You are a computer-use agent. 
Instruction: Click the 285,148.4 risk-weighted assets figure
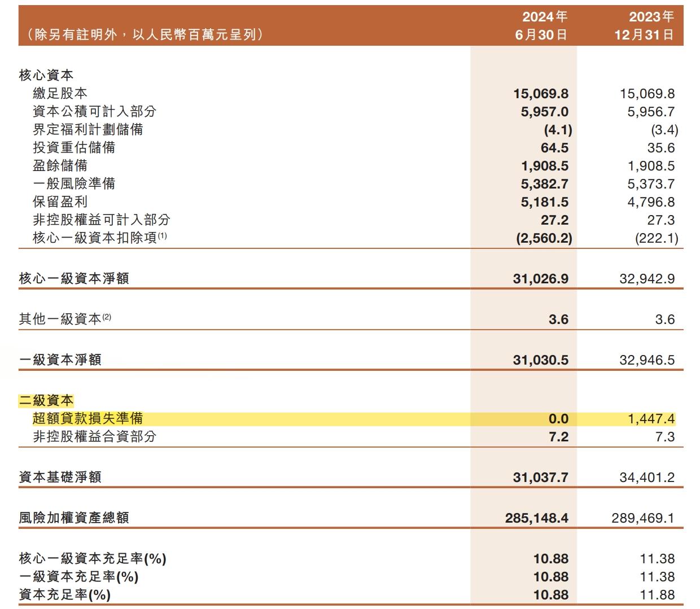click(536, 518)
